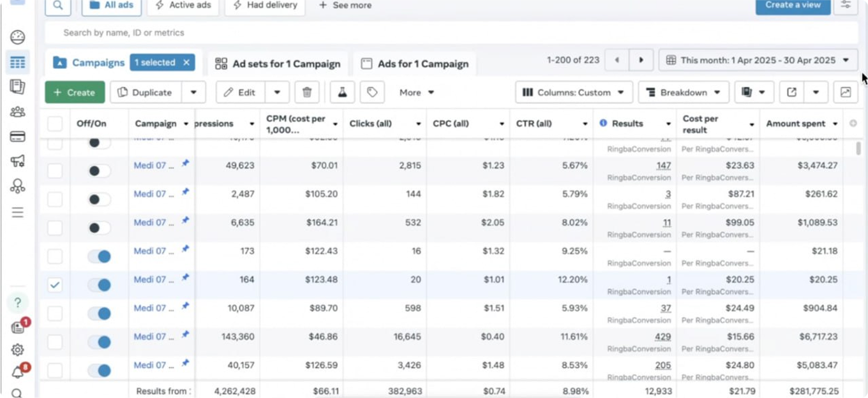Open the settings gear icon in left sidebar
Image resolution: width=868 pixels, height=398 pixels.
click(17, 350)
